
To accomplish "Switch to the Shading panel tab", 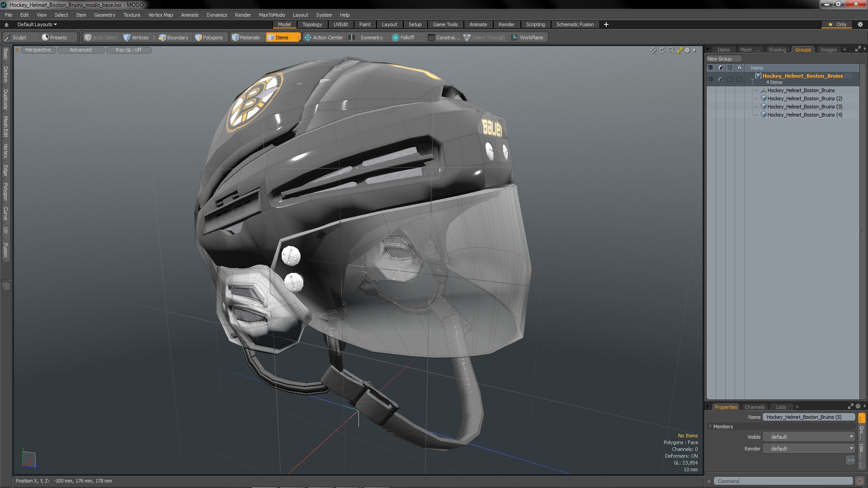I will tap(777, 50).
